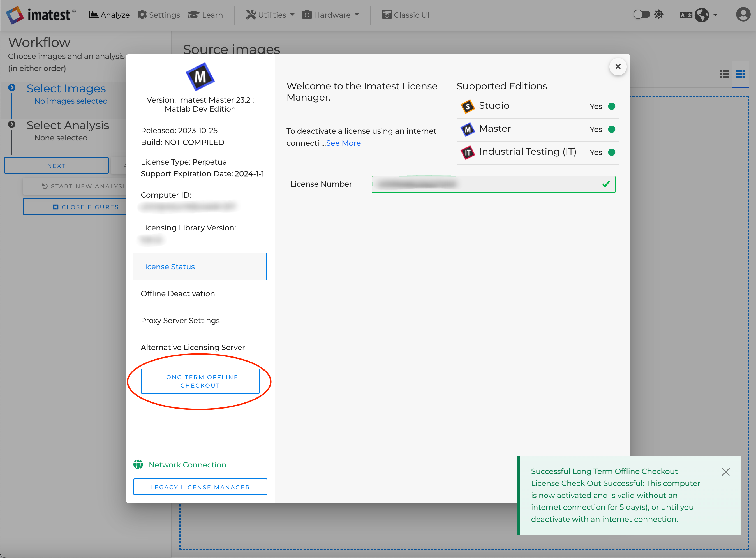Click See More link

[x=343, y=143]
